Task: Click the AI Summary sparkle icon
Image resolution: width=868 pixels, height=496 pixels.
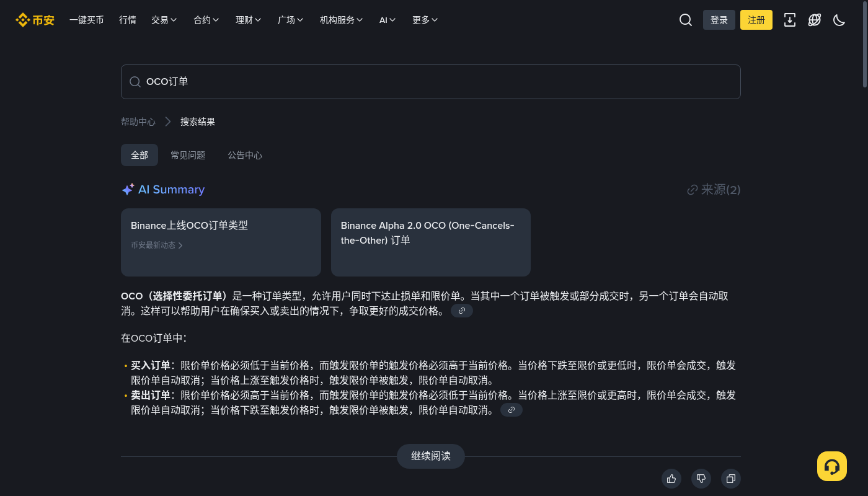Action: click(128, 190)
